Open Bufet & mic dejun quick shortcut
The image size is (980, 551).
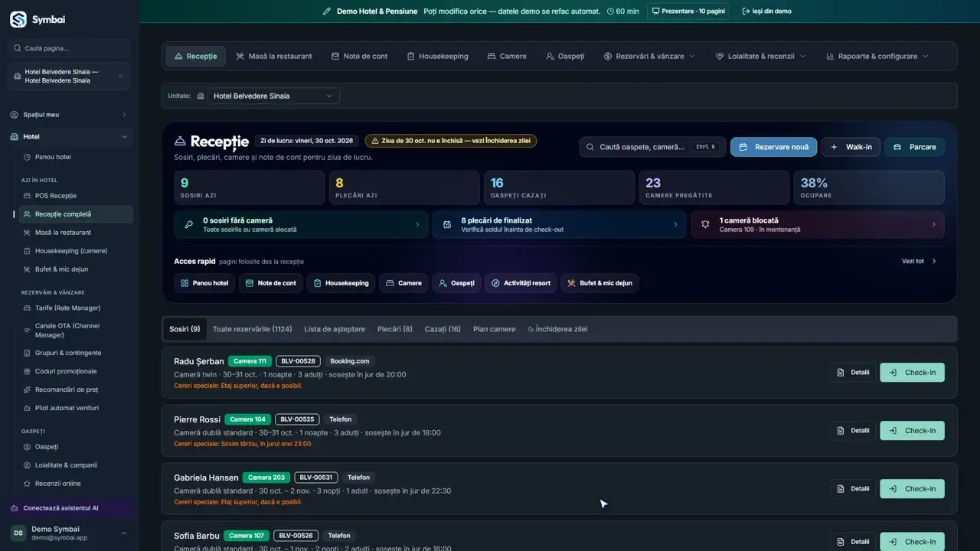(599, 283)
